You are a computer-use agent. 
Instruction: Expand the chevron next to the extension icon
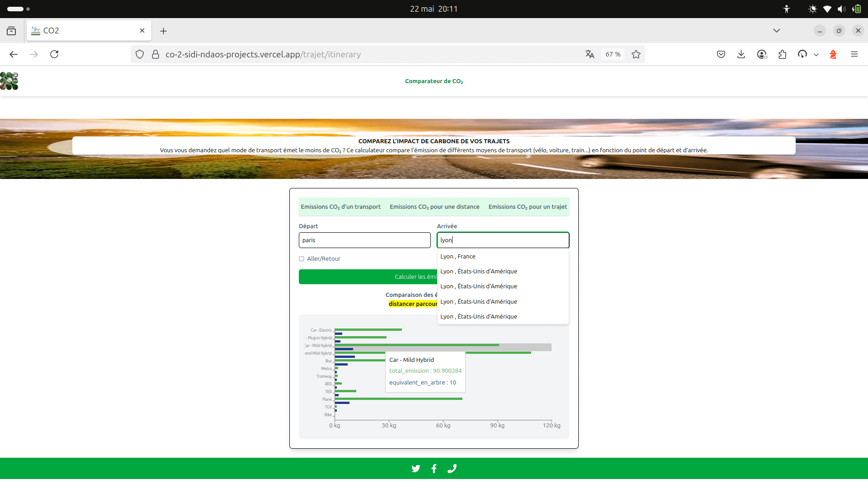pyautogui.click(x=816, y=54)
